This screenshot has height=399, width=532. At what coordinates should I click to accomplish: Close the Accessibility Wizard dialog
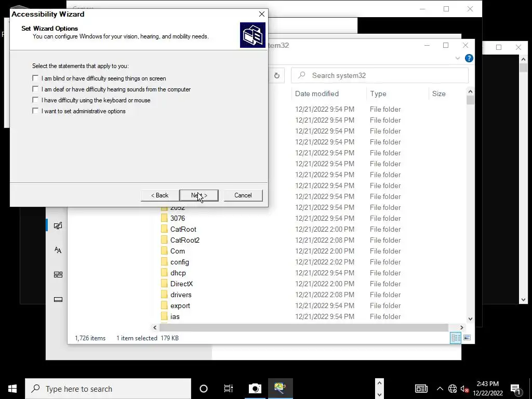click(x=262, y=14)
